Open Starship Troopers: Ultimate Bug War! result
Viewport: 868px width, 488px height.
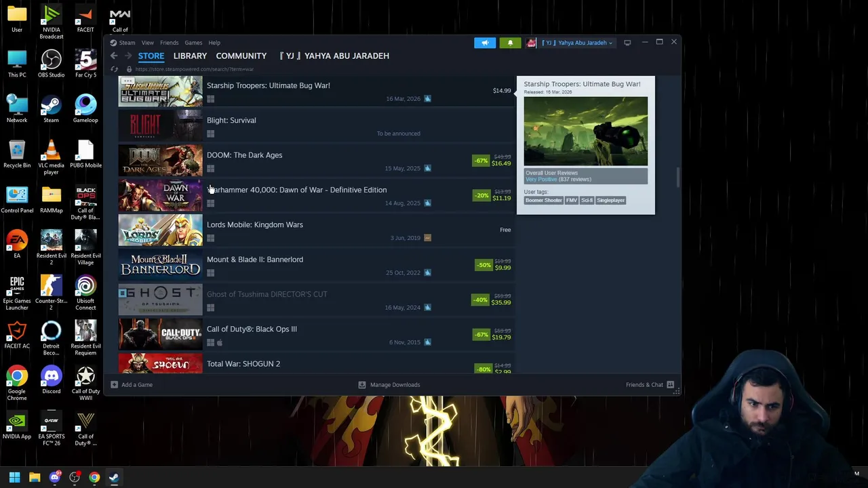pyautogui.click(x=316, y=91)
